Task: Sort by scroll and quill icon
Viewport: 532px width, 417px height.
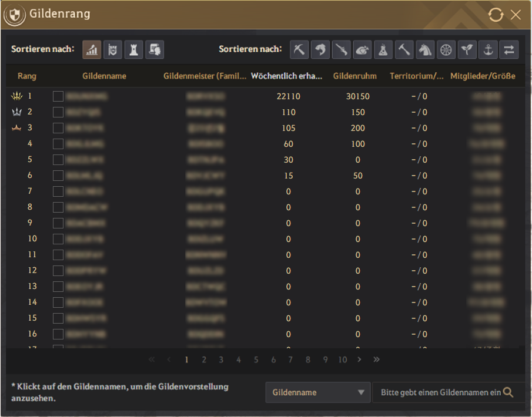Action: [x=155, y=50]
